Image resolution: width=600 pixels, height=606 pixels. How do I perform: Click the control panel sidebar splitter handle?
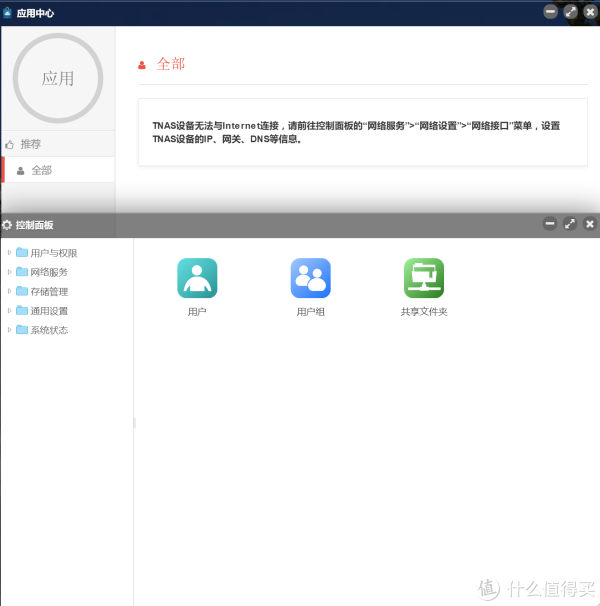[x=134, y=423]
